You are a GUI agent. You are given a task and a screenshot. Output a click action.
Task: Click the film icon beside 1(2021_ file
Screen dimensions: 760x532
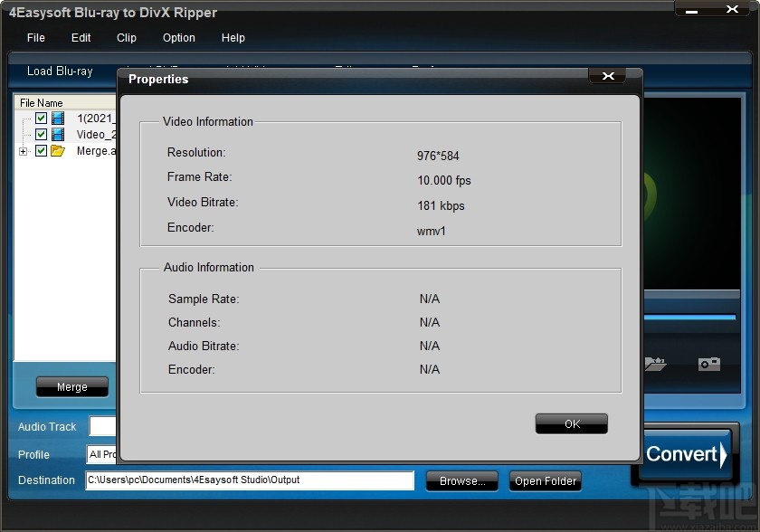[x=56, y=118]
